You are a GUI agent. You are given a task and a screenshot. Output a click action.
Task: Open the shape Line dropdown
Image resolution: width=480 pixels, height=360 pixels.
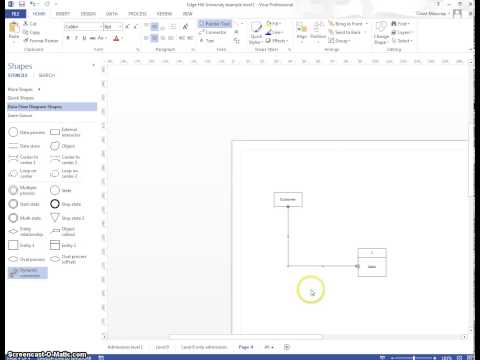coord(274,32)
